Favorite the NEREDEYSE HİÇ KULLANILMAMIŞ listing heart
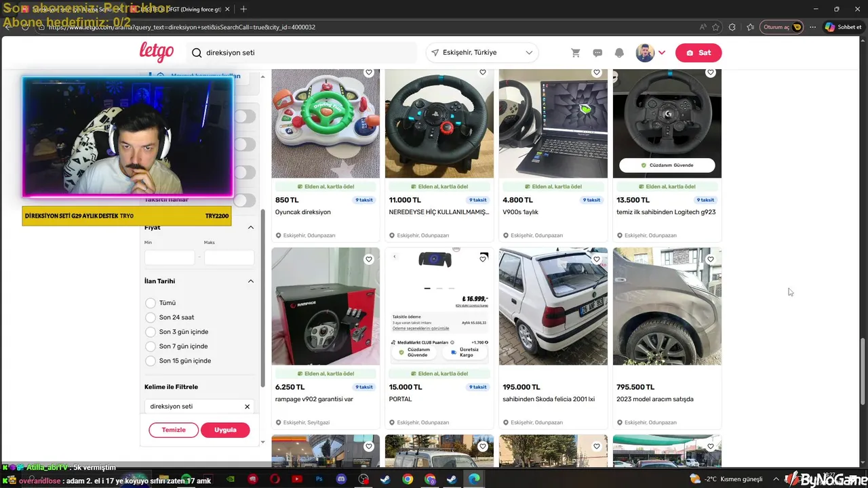868x488 pixels. (x=483, y=72)
